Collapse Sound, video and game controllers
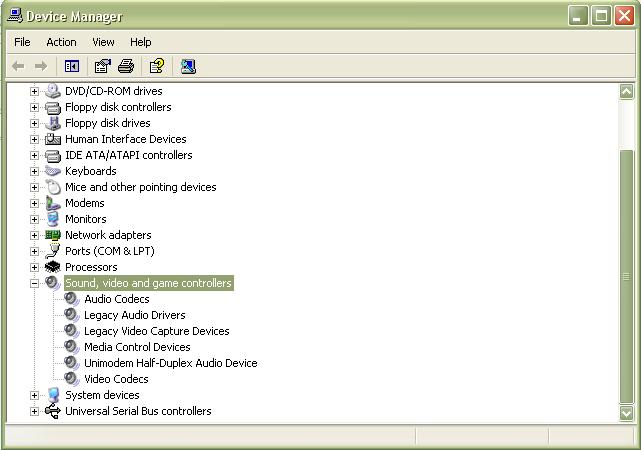 pos(34,283)
